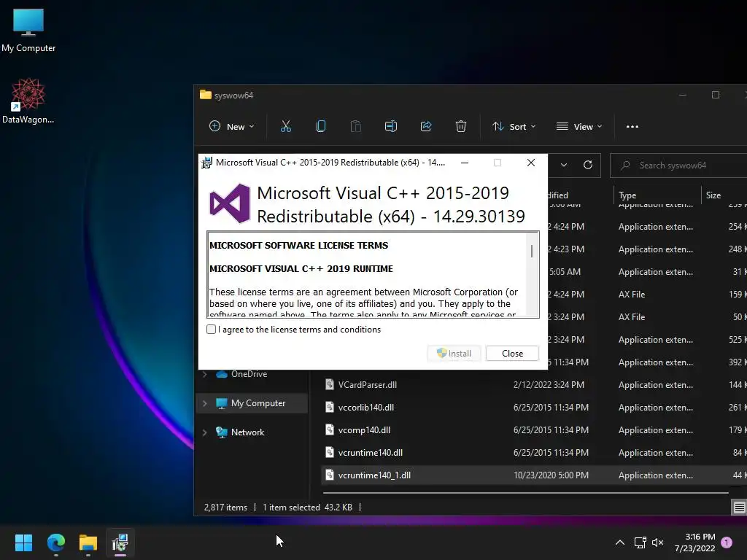Click the 2,817 items status text
This screenshot has height=560, width=747.
225,507
